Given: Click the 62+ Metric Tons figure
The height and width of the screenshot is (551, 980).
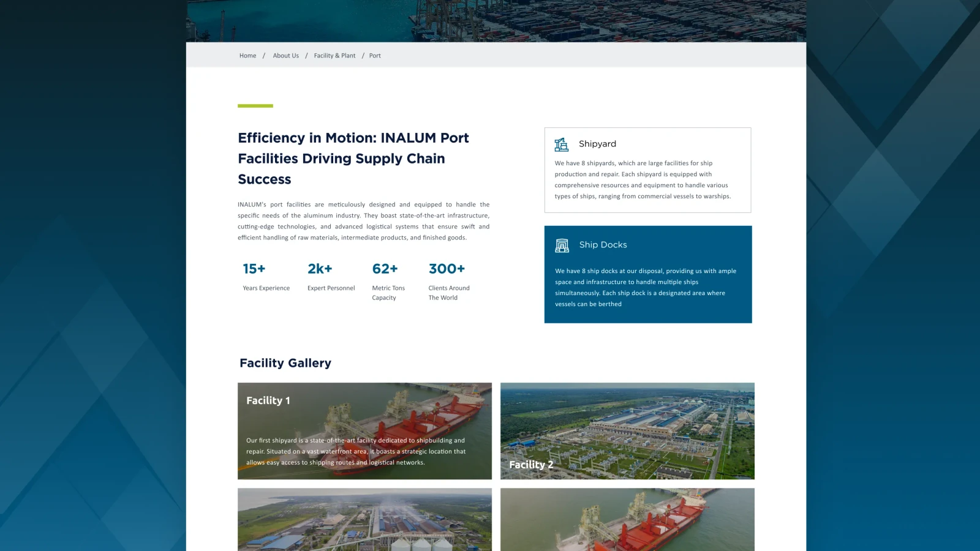Looking at the screenshot, I should click(x=385, y=269).
